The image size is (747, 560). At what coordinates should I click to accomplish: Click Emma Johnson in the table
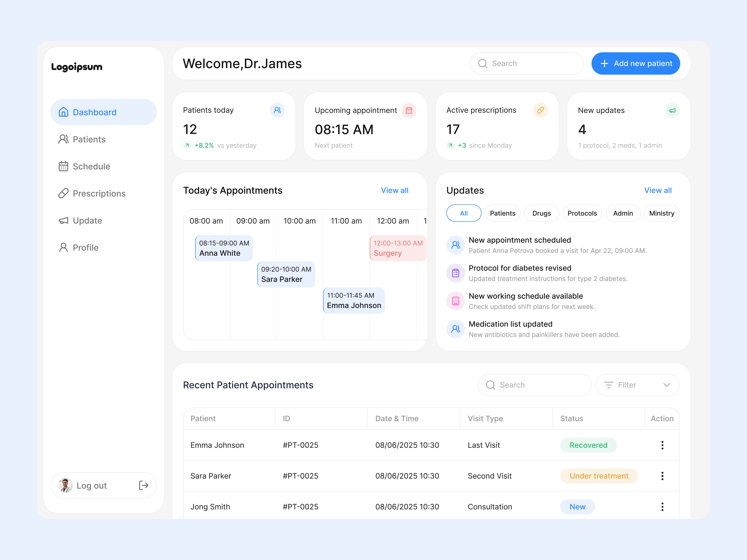click(x=217, y=445)
